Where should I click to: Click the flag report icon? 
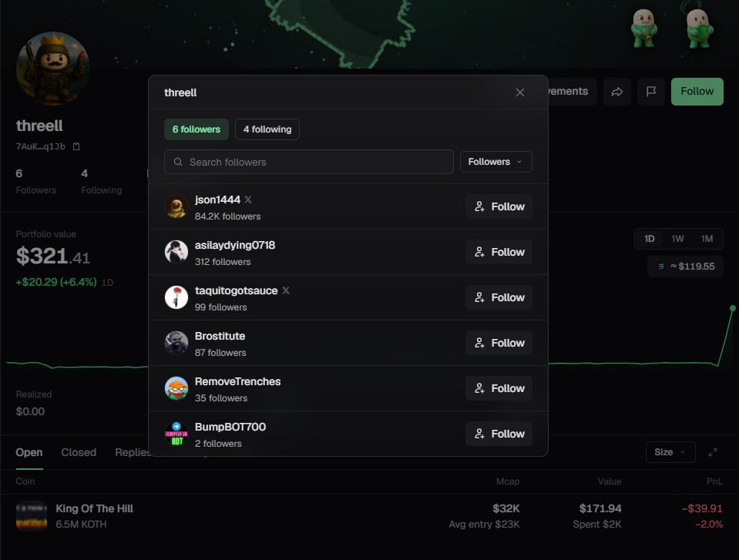(651, 92)
